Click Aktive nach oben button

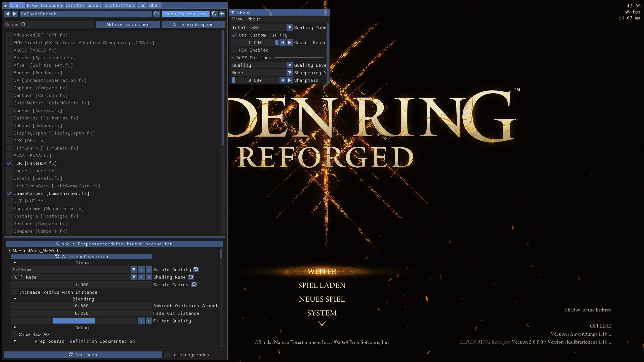pyautogui.click(x=128, y=24)
